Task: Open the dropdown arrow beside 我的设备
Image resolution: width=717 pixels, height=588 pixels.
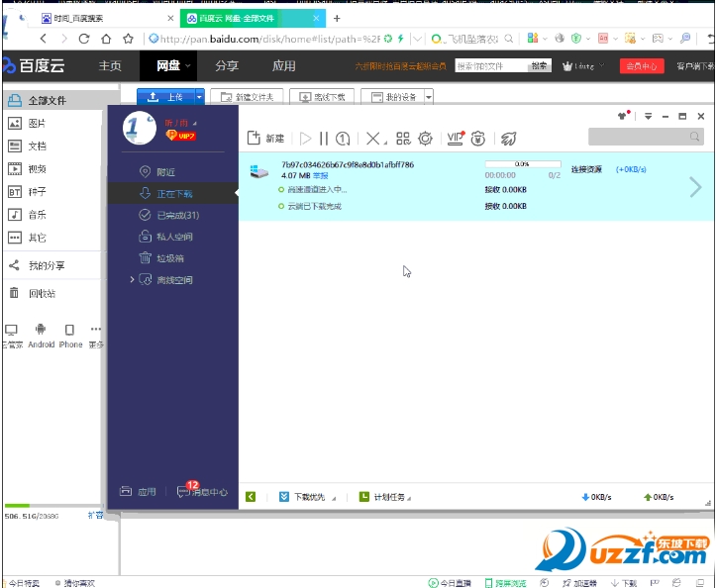Action: (429, 97)
